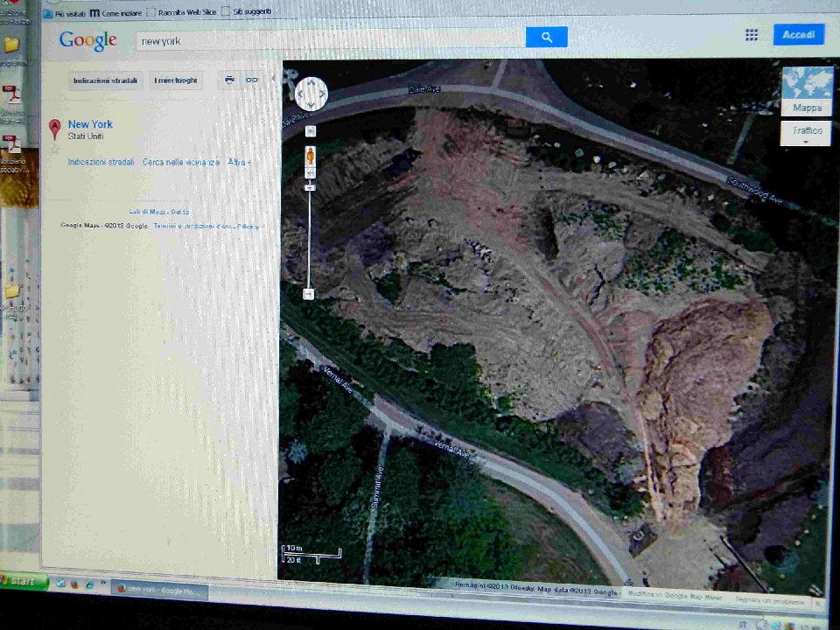Click the Indicazioni stradali link under New York
This screenshot has width=840, height=630.
pyautogui.click(x=101, y=162)
